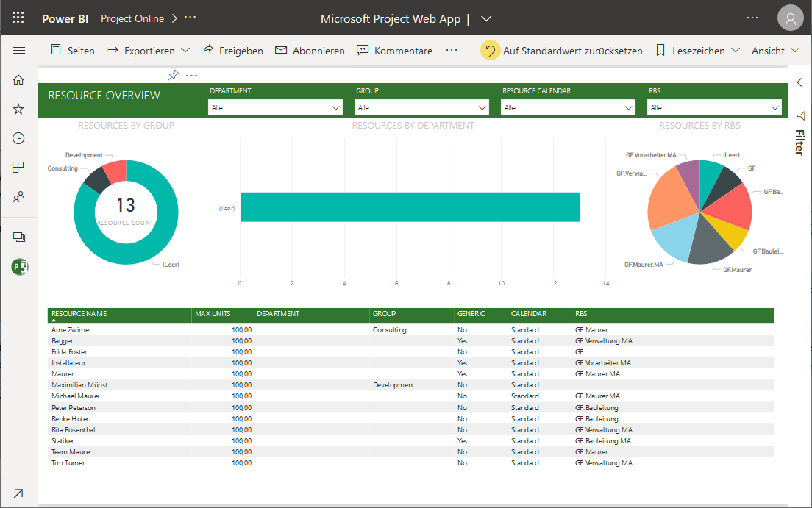This screenshot has height=508, width=812.
Task: Open Kommentare comments pane
Action: tap(395, 50)
